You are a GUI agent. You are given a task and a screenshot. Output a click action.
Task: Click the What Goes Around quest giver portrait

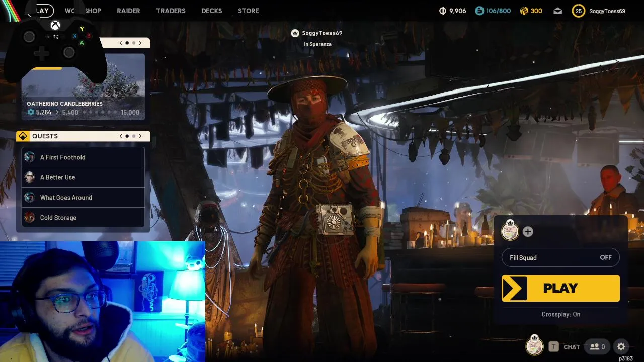tap(30, 198)
